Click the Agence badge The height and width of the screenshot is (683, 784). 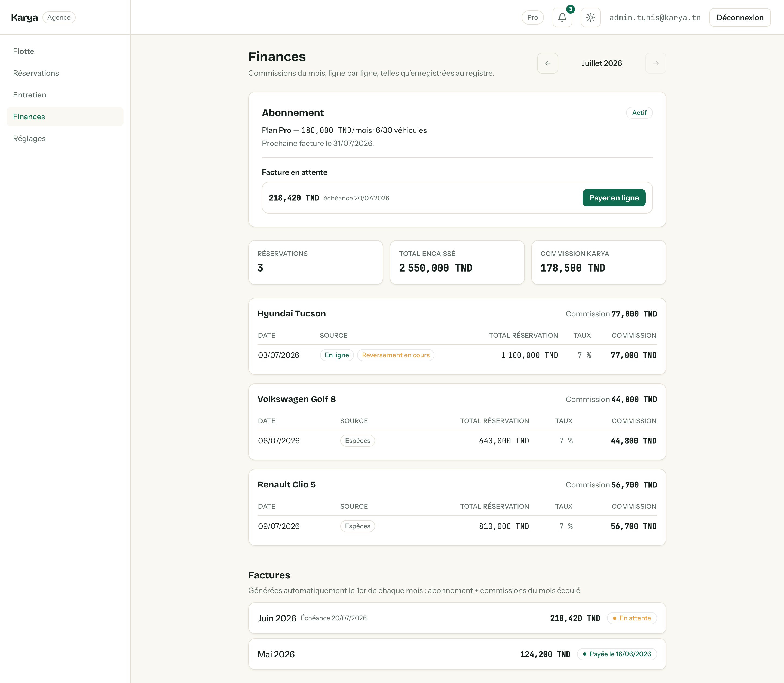point(59,17)
